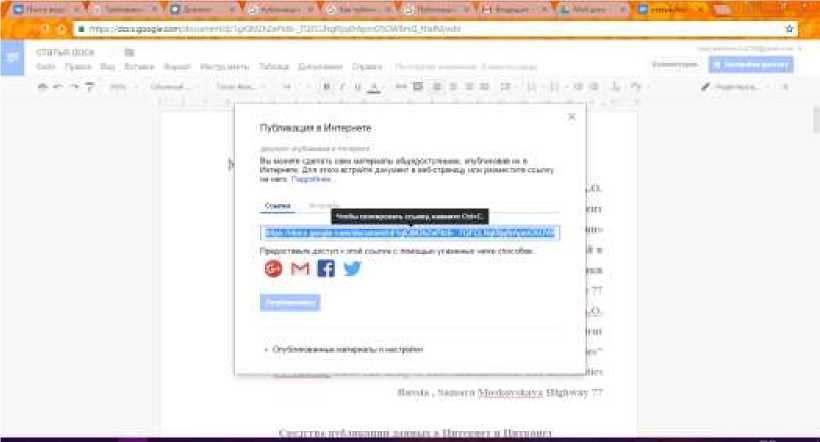
Task: Open the editing mode dropdown with pencil
Action: pyautogui.click(x=734, y=87)
